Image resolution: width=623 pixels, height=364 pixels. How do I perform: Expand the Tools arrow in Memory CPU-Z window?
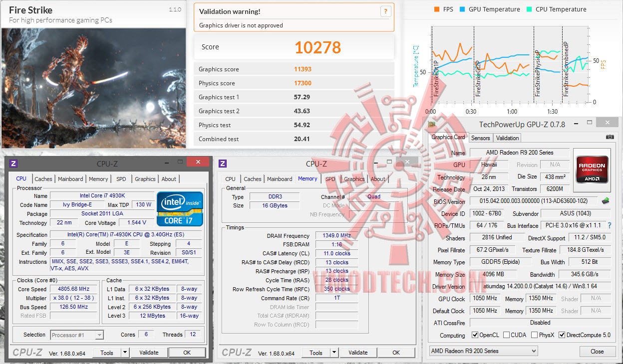[334, 353]
